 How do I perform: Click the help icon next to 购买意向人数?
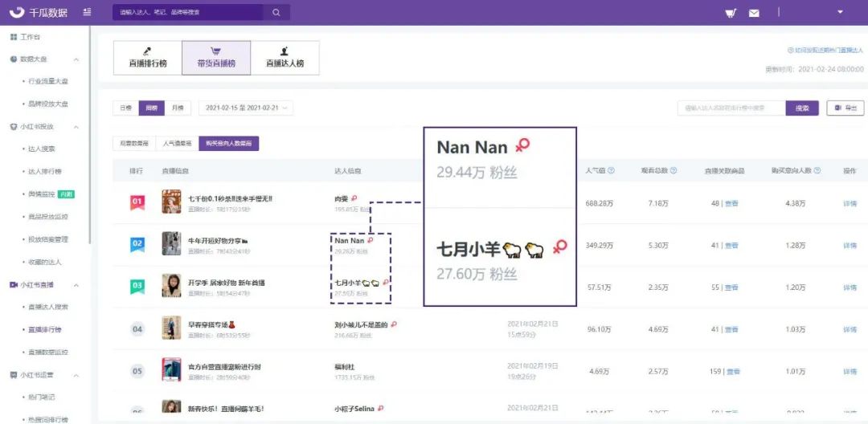817,171
